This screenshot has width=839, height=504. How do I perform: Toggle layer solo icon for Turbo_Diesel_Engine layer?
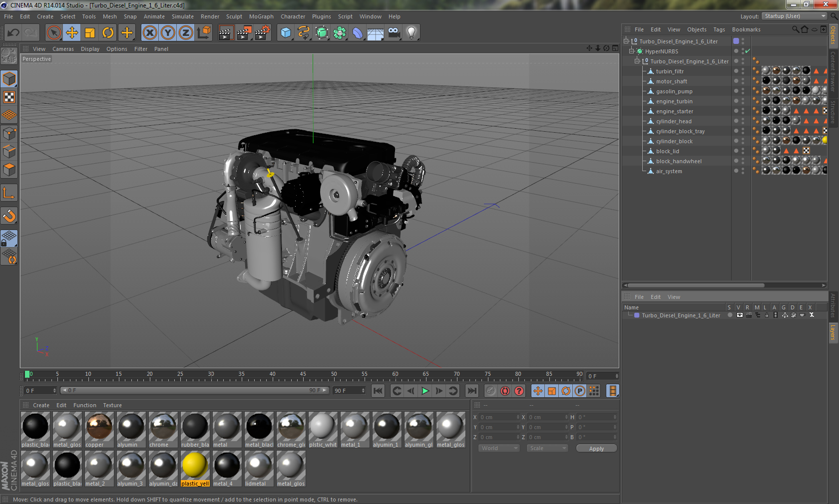pos(730,315)
